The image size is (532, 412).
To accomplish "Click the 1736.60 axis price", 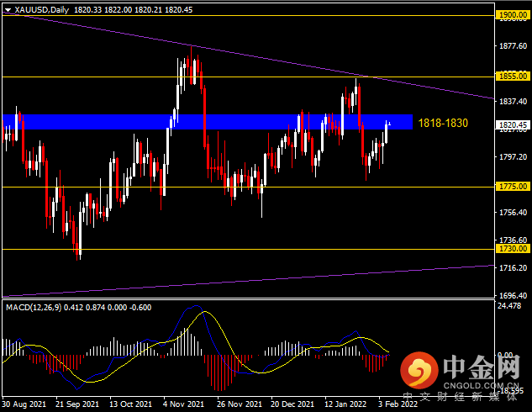I will 513,240.
